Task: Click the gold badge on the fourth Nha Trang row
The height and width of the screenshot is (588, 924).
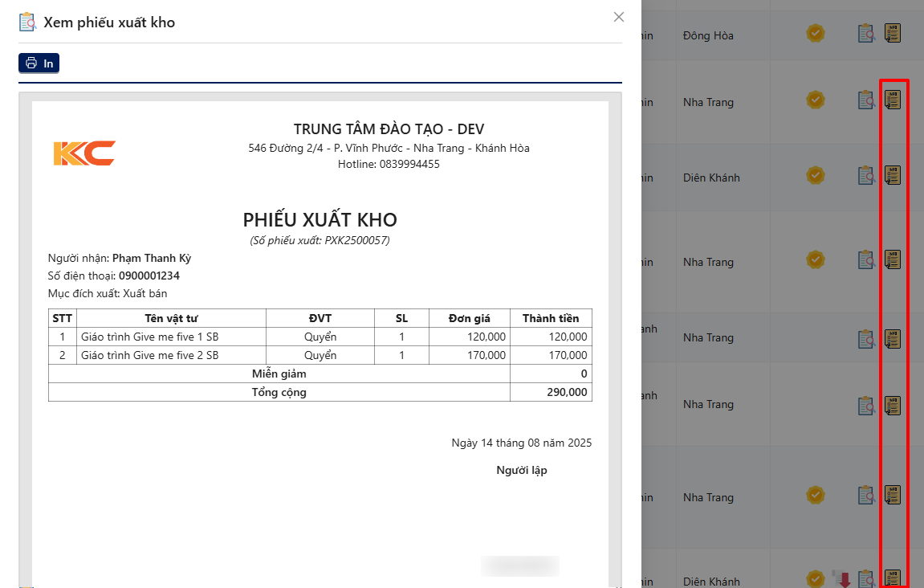Action: (x=816, y=496)
